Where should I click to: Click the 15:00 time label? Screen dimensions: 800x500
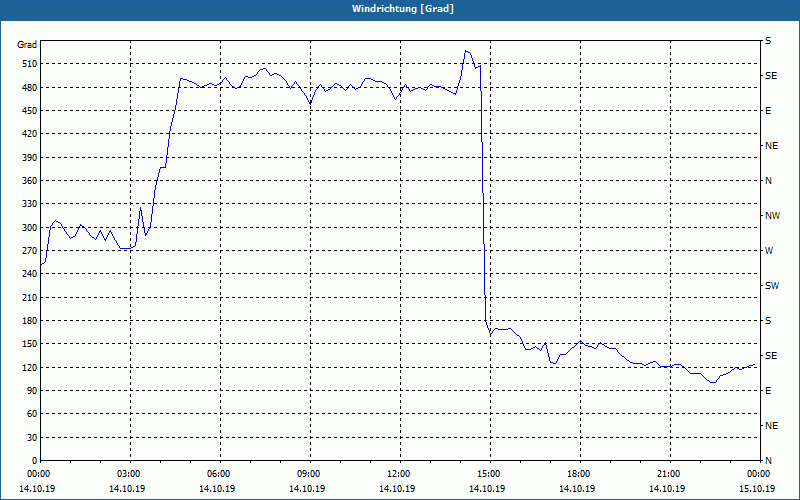[490, 474]
